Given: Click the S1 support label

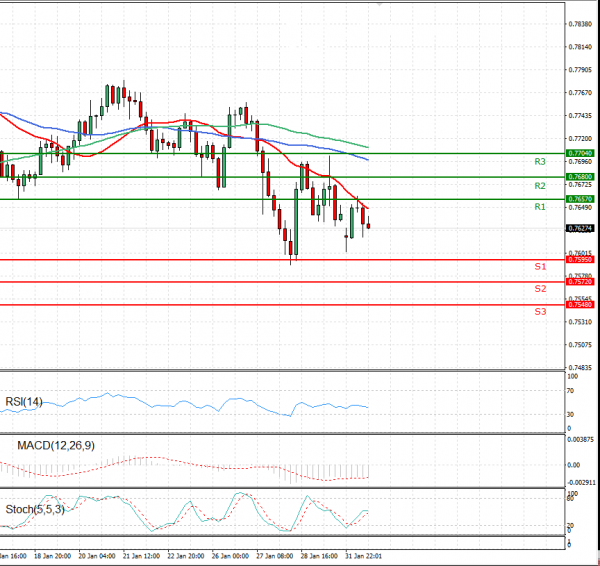Looking at the screenshot, I should (540, 267).
